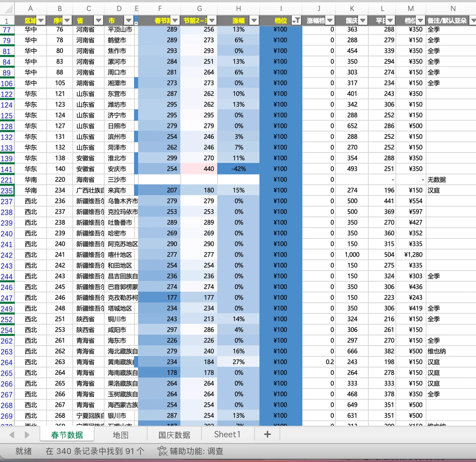The height and width of the screenshot is (462, 476).
Task: Select row header 141
Action: [x=7, y=169]
